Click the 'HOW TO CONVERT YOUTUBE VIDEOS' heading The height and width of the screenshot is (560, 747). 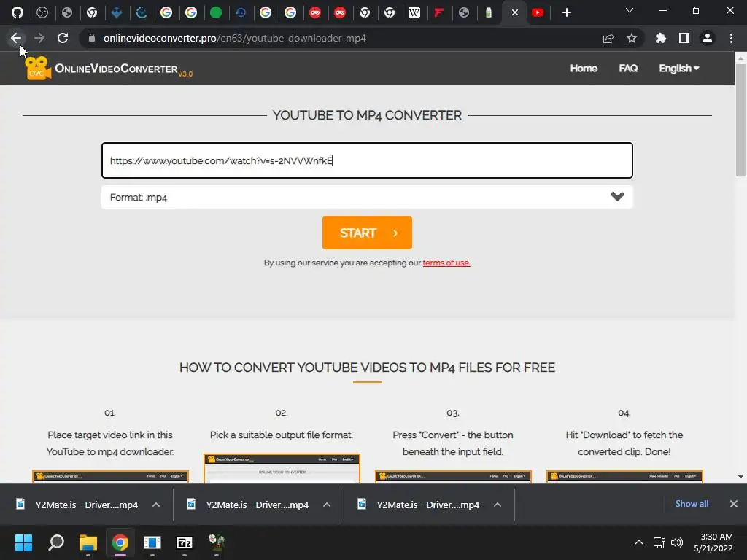click(x=367, y=367)
